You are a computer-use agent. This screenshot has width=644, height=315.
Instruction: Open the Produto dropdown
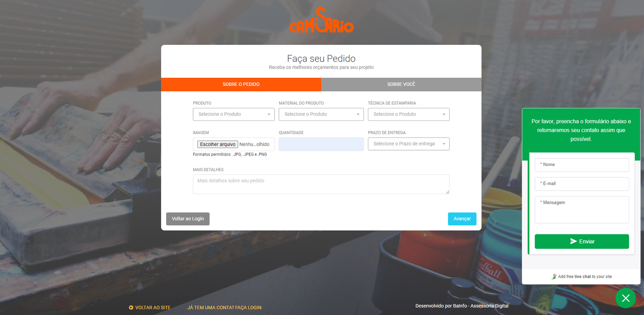233,114
